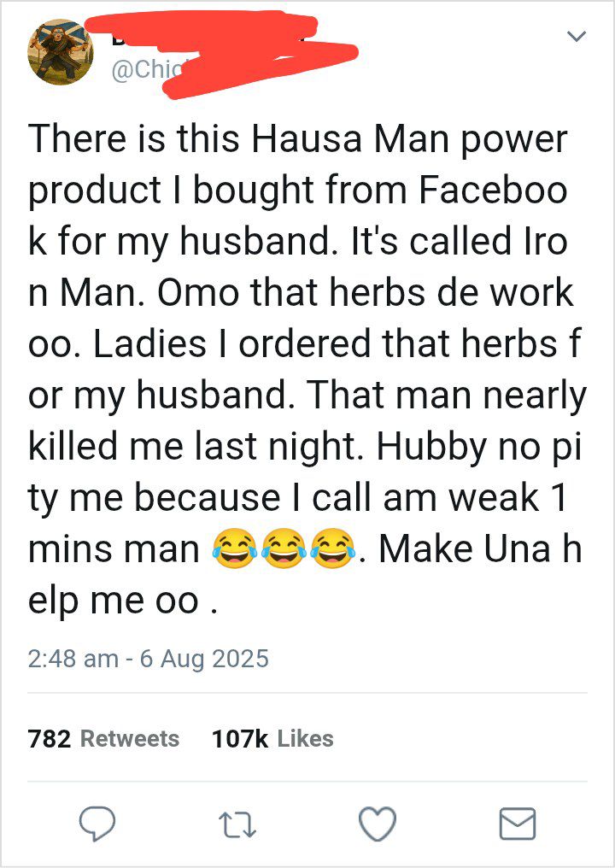Like the tweet with the heart icon
Screen dimensions: 615x868
376,824
